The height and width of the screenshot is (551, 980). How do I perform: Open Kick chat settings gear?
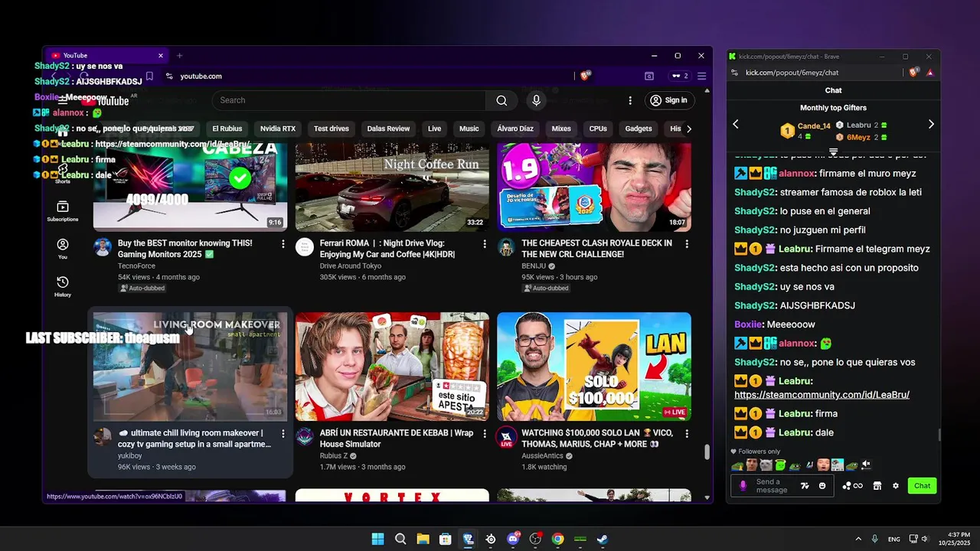click(895, 486)
